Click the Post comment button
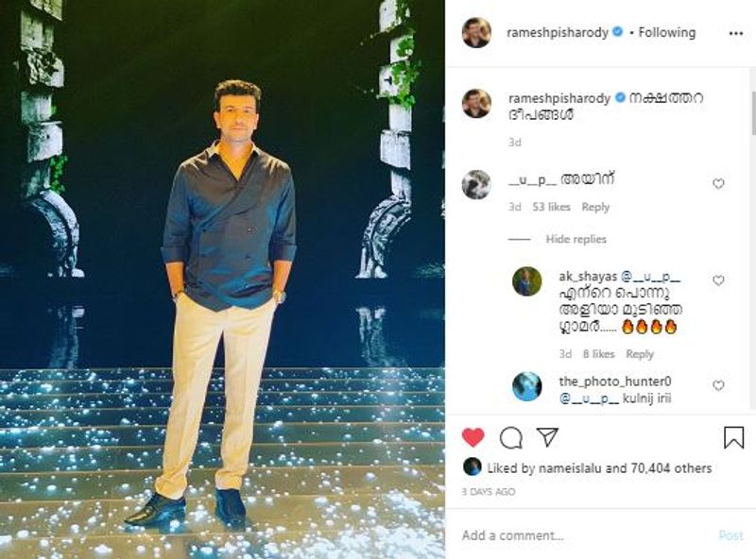This screenshot has width=756, height=559. [x=730, y=535]
